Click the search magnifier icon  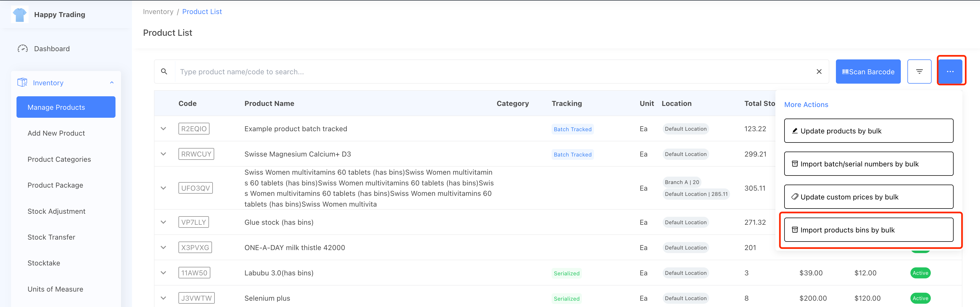(164, 72)
